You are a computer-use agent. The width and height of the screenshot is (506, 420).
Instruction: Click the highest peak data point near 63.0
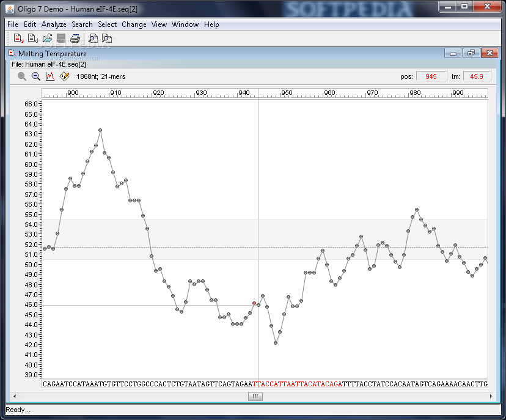click(100, 130)
